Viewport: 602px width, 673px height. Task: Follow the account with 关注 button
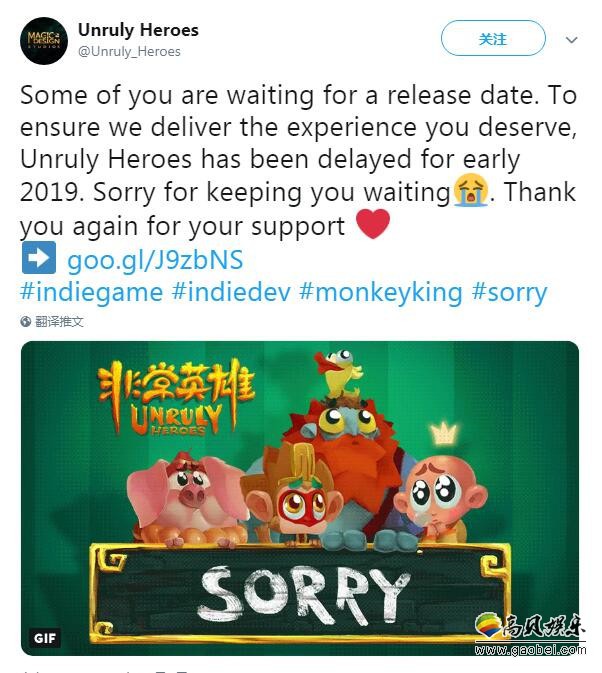coord(493,39)
